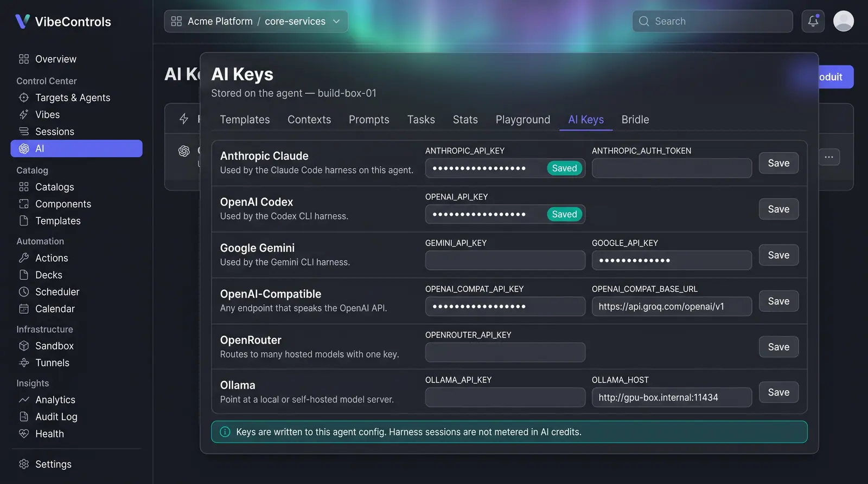Viewport: 868px width, 484px height.
Task: Click the AI swirl icon in sidebar
Action: click(24, 149)
